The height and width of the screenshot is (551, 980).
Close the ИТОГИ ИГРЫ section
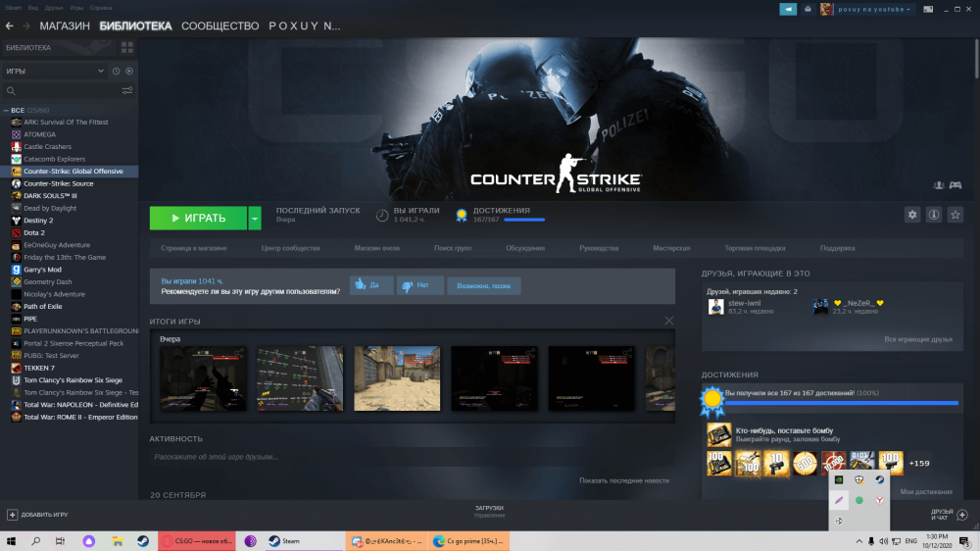(x=668, y=321)
